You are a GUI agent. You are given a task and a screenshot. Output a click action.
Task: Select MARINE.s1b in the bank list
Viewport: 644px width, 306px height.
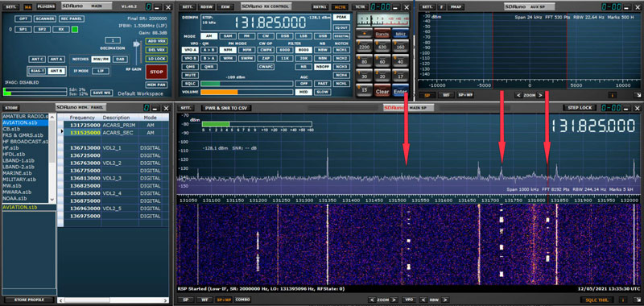[25, 173]
